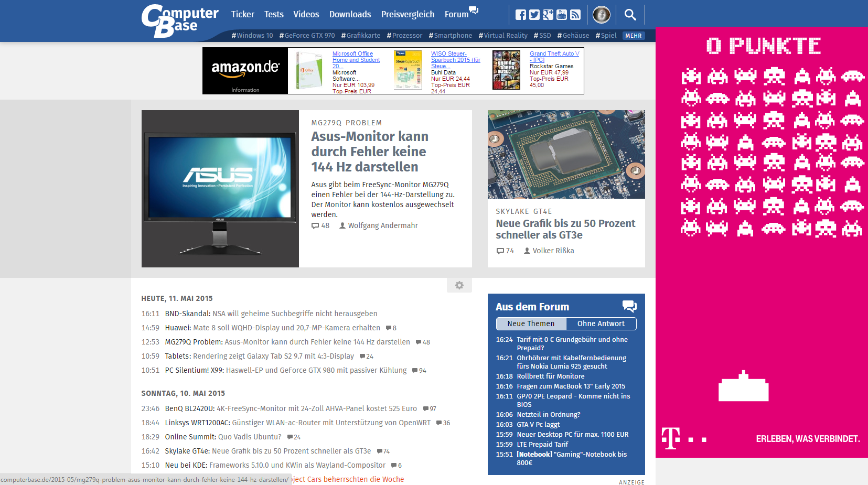
Task: Click the #Windows 10 tag
Action: [252, 36]
